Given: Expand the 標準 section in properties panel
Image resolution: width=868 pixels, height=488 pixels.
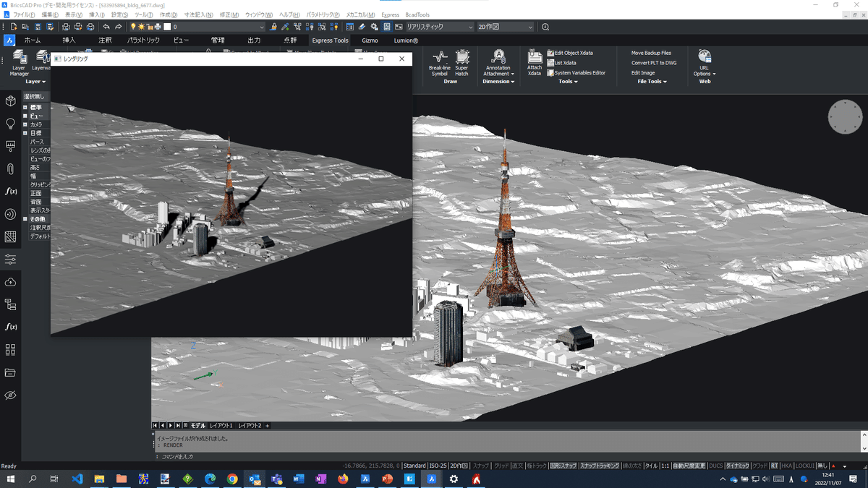Looking at the screenshot, I should (25, 107).
